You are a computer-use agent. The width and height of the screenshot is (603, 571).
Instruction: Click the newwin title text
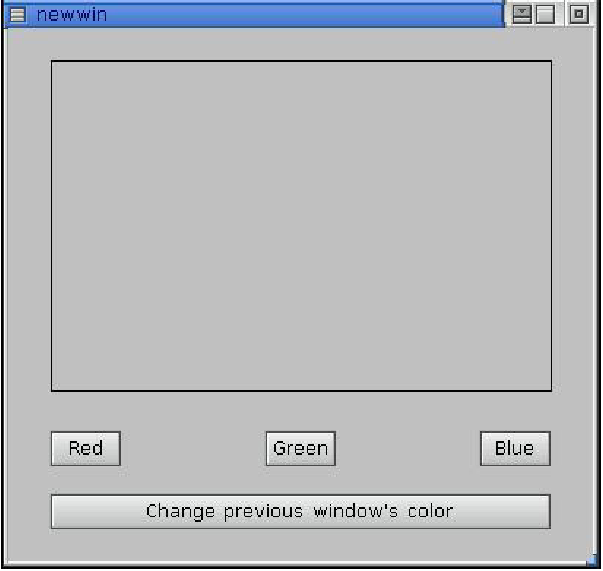[72, 15]
